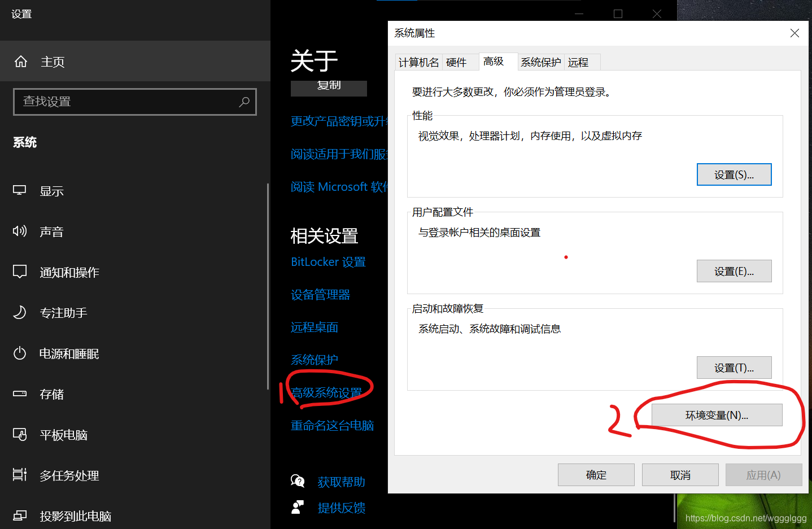Click the 获取帮助 help icon

[x=298, y=480]
